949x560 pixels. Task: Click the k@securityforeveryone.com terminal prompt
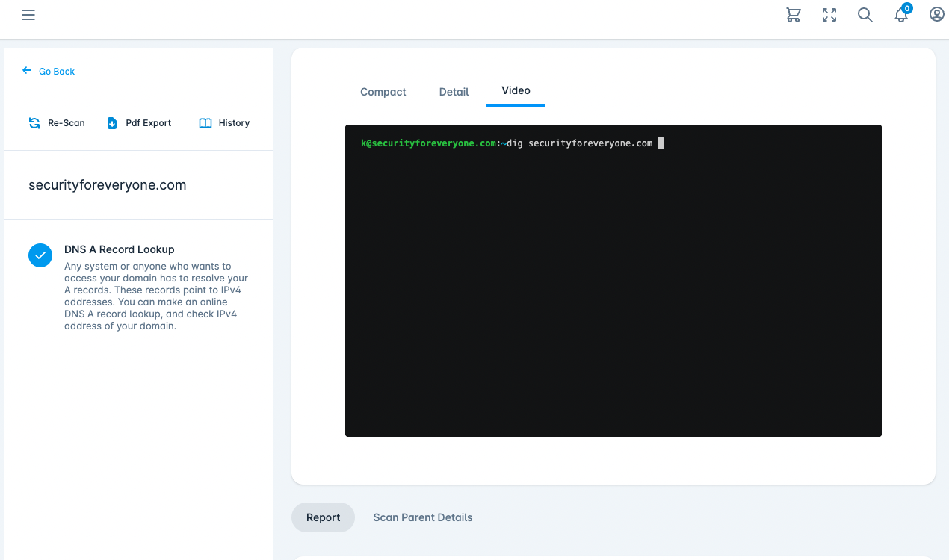click(x=428, y=143)
